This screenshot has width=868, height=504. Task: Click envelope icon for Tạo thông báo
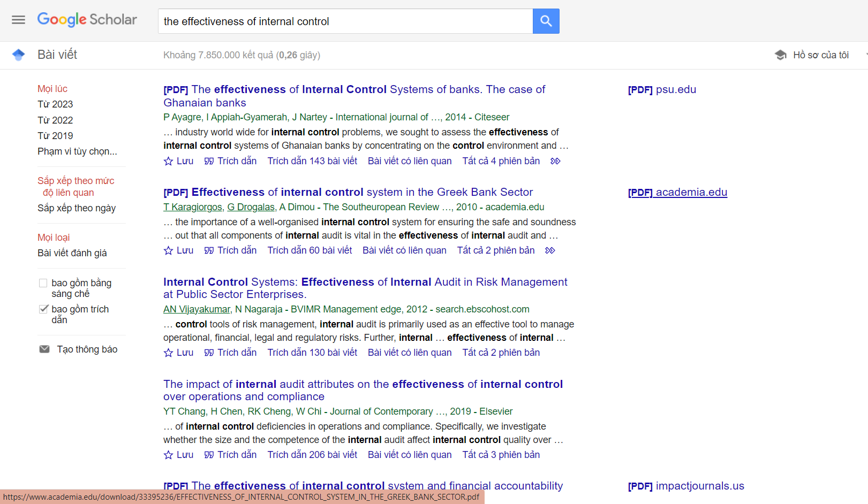(x=44, y=349)
